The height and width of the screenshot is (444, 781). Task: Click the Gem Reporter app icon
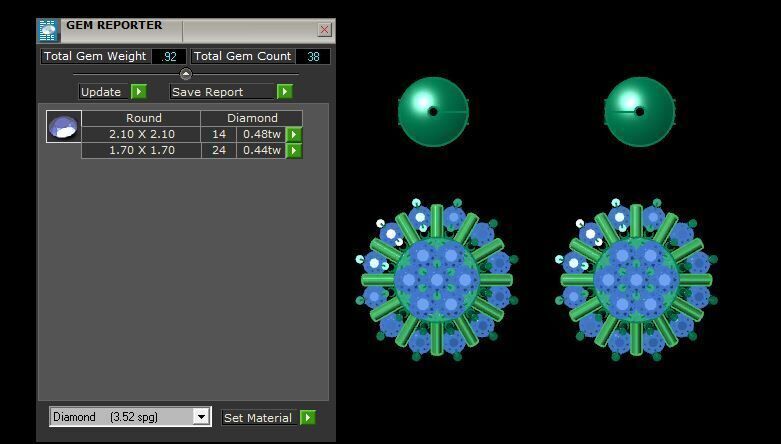48,30
